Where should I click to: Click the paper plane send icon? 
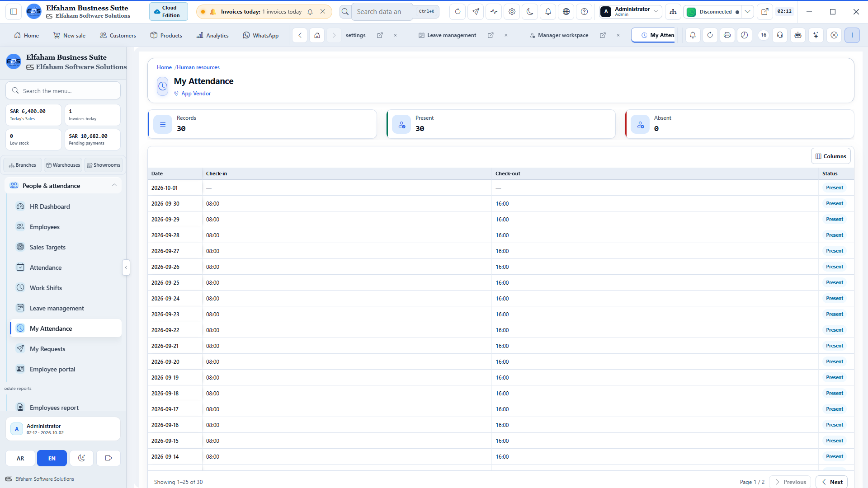coord(476,12)
